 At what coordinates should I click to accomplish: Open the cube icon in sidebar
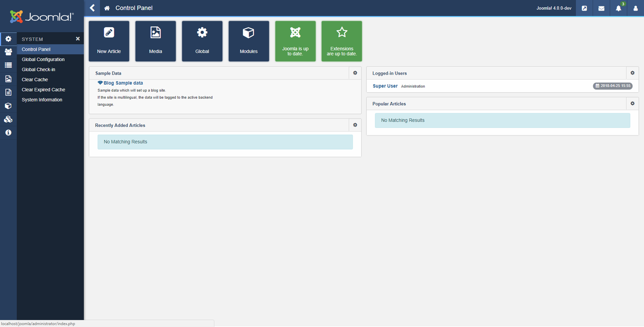(x=8, y=106)
